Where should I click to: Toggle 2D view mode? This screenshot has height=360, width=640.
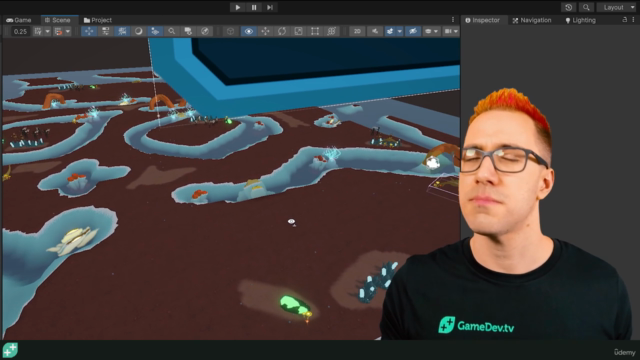point(357,31)
